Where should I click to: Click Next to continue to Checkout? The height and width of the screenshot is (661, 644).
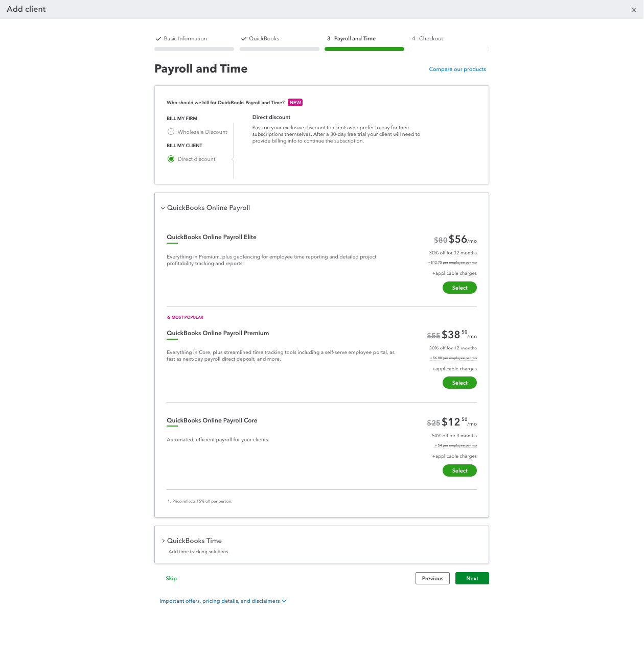(x=471, y=578)
